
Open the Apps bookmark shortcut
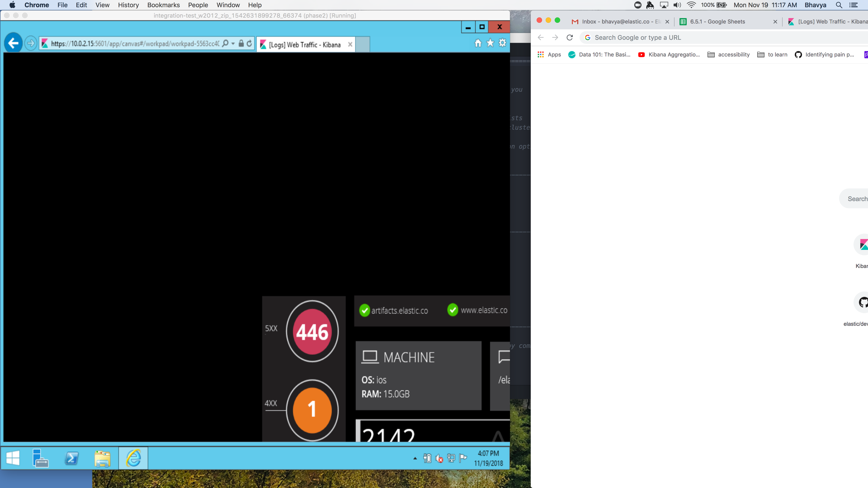[x=549, y=54]
